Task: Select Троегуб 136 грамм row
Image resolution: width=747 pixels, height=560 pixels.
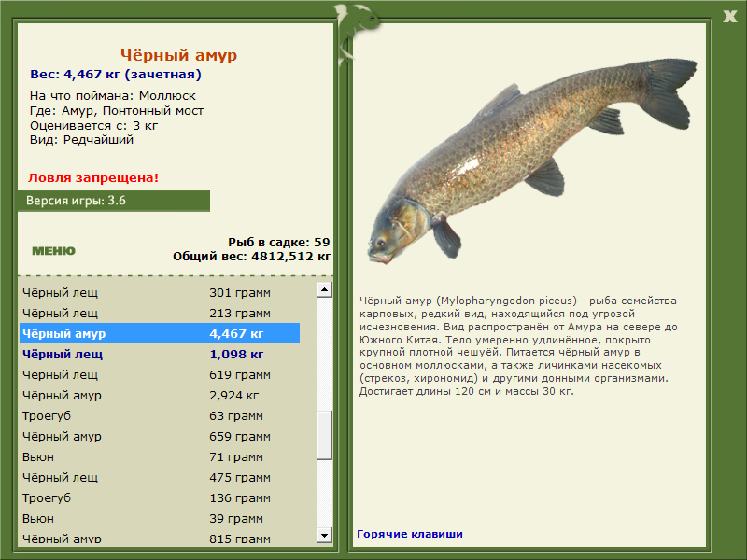Action: pyautogui.click(x=160, y=497)
